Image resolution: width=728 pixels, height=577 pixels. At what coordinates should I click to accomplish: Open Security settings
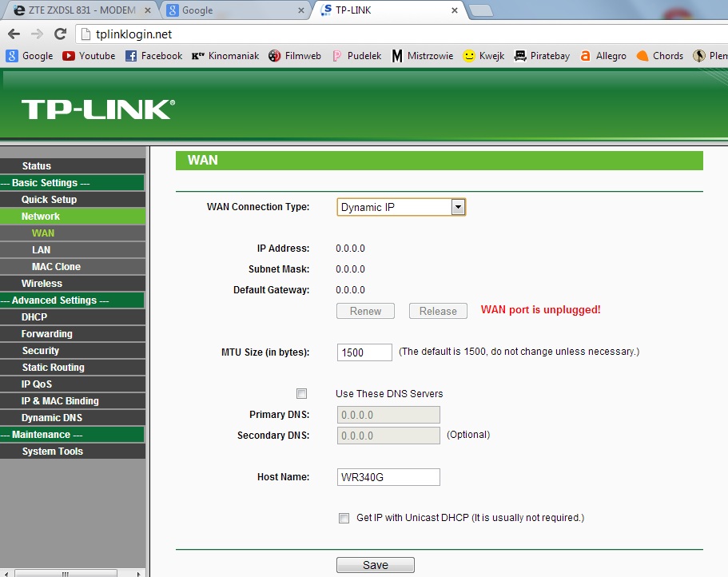(73, 351)
